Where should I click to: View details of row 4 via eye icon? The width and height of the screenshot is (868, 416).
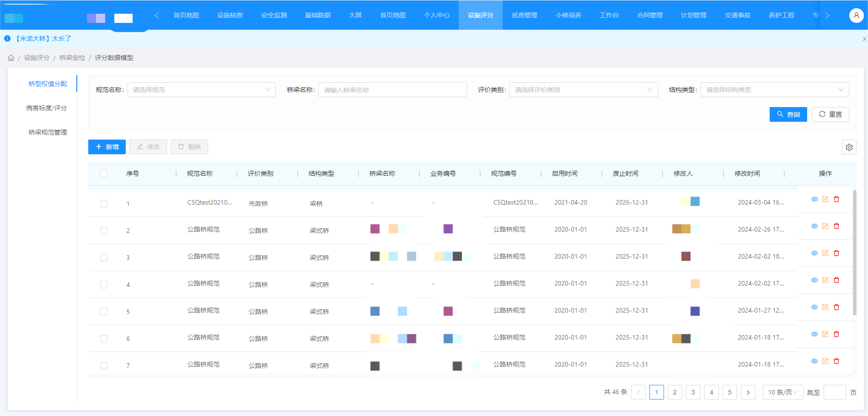[814, 280]
